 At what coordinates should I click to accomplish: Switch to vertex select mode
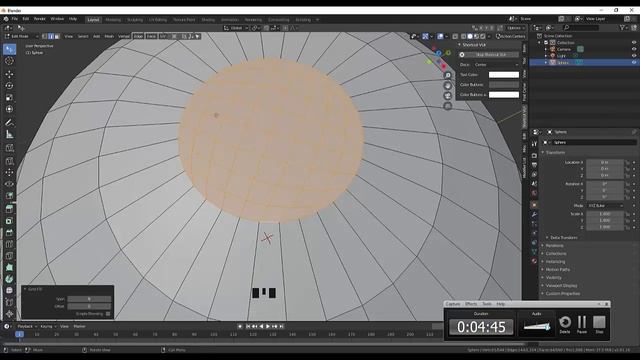point(45,36)
